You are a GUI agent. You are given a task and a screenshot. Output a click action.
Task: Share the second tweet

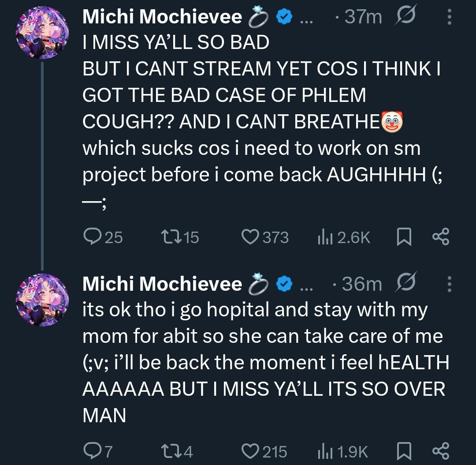pos(440,451)
